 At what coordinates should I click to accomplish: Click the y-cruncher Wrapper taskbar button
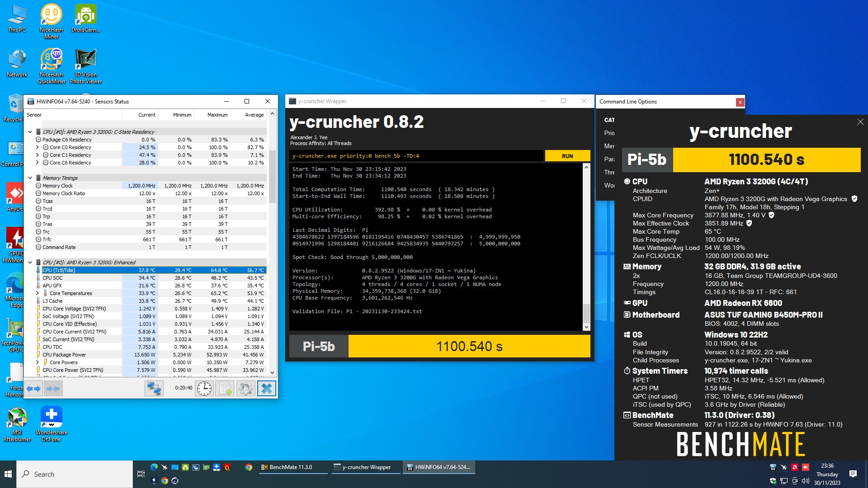click(x=366, y=467)
